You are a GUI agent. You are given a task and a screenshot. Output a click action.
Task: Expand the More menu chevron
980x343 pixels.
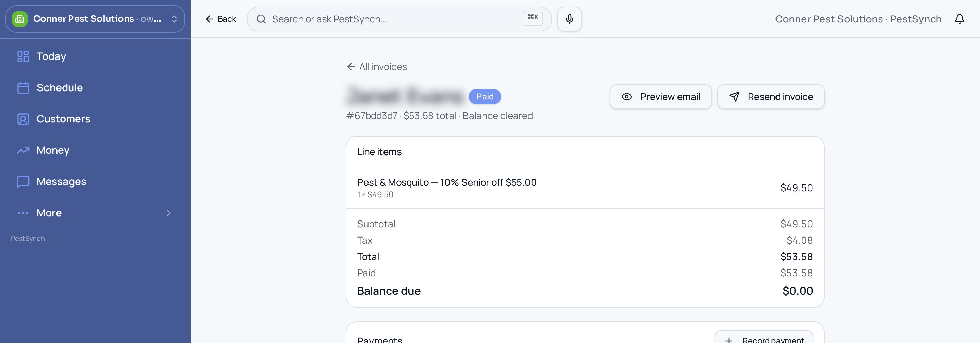pos(168,213)
